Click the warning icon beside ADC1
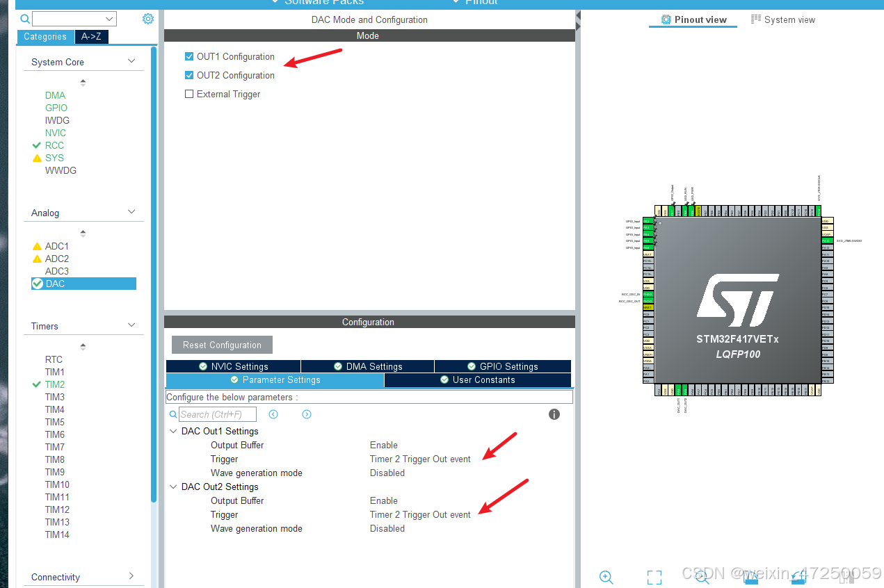The image size is (884, 588). click(37, 247)
